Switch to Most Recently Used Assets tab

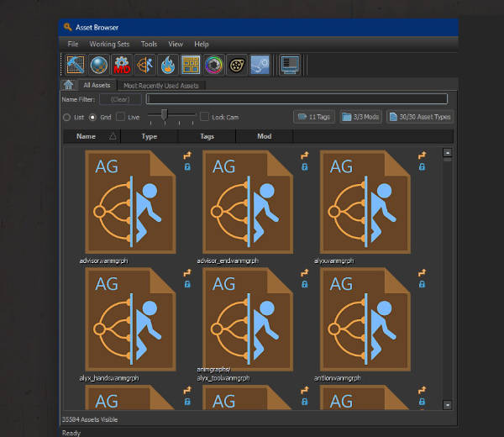click(x=161, y=86)
